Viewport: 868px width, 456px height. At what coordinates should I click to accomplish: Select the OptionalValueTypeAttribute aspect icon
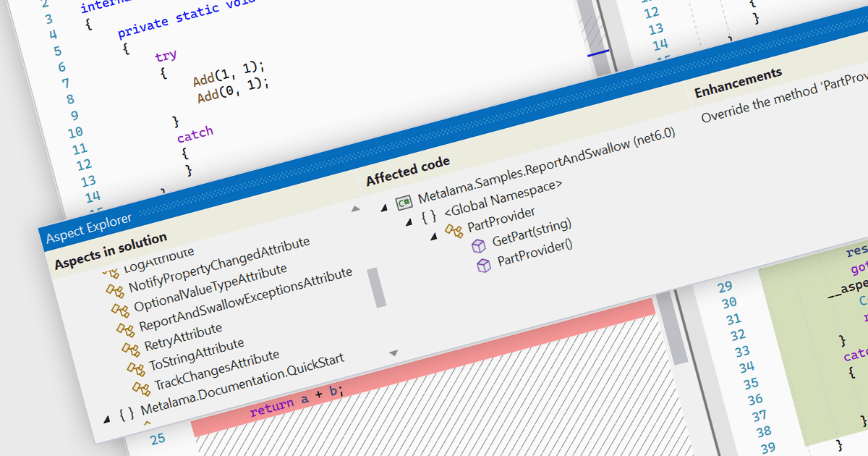click(x=119, y=310)
